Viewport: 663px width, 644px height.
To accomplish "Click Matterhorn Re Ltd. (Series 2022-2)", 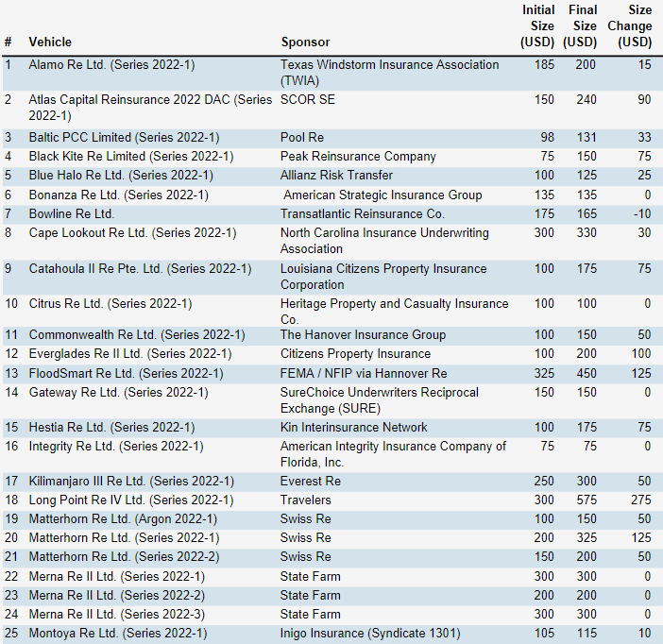I will click(124, 557).
